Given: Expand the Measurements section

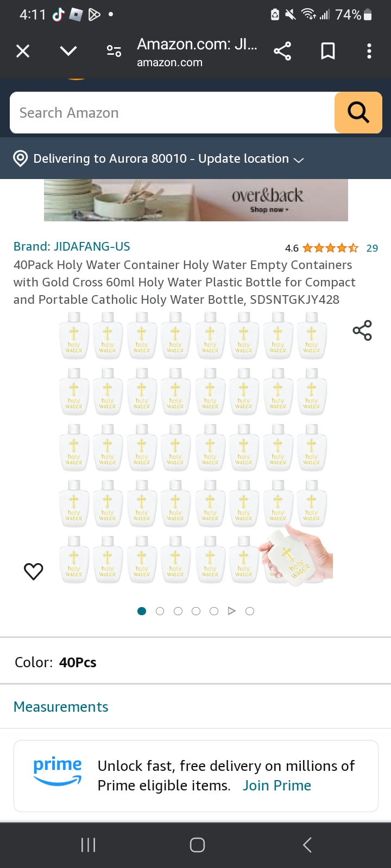Looking at the screenshot, I should point(61,706).
